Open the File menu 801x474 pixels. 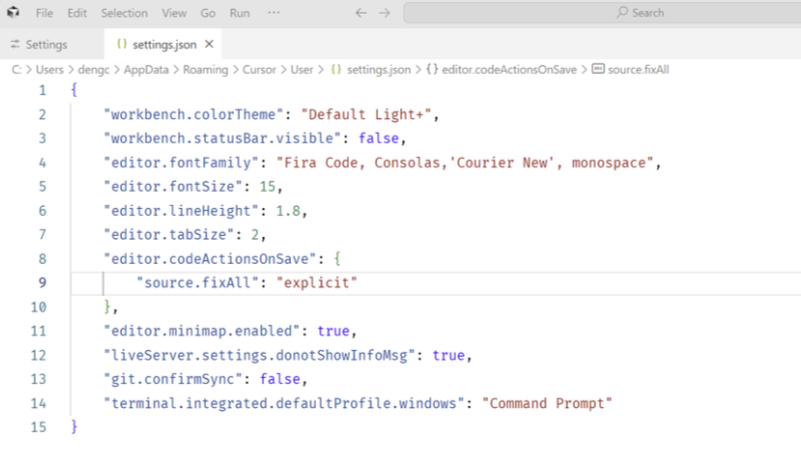tap(44, 13)
